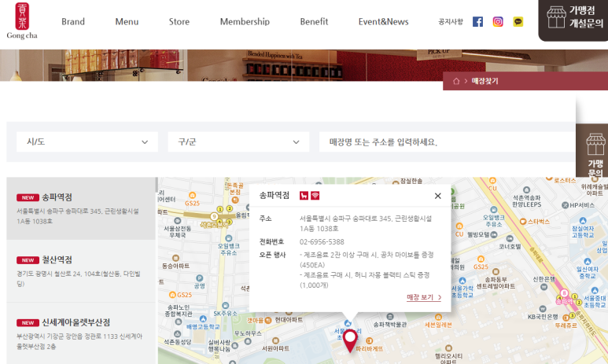
Task: Open the Gong cha logo home link
Action: pyautogui.click(x=22, y=21)
